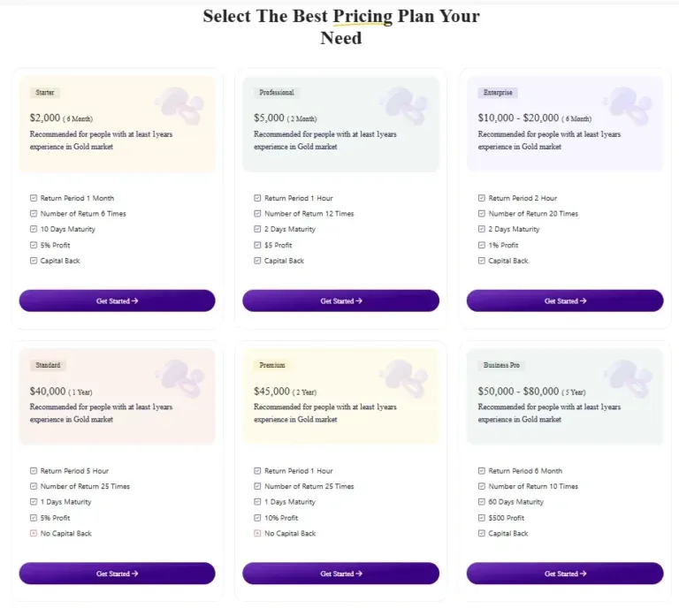Click the check icon beside Professional's $5 Profit
679x616 pixels.
pyautogui.click(x=257, y=245)
